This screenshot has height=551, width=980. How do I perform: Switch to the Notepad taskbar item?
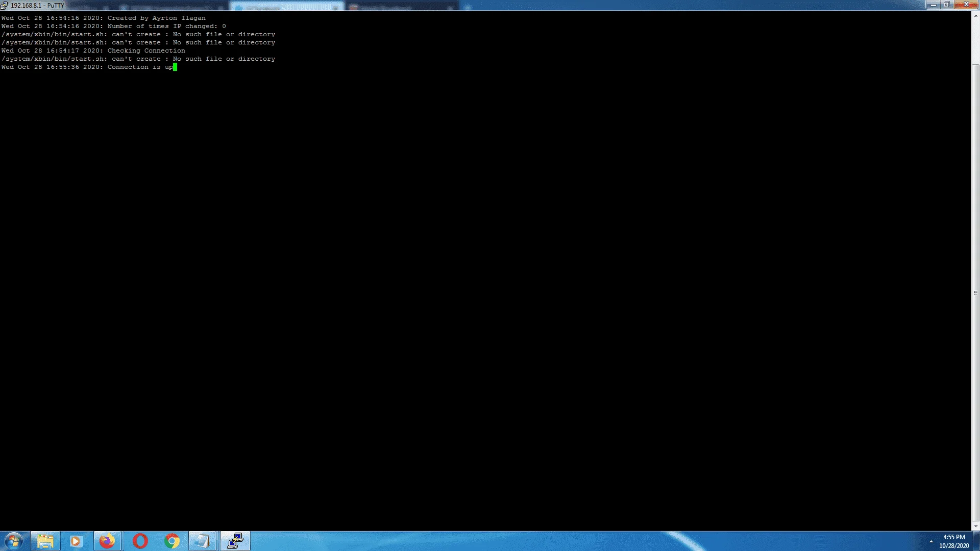tap(203, 541)
